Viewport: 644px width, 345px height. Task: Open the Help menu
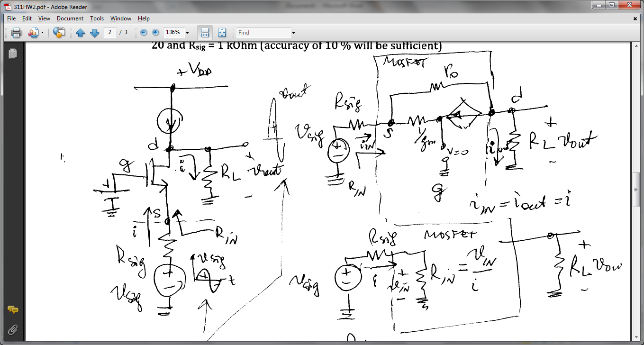[x=144, y=18]
